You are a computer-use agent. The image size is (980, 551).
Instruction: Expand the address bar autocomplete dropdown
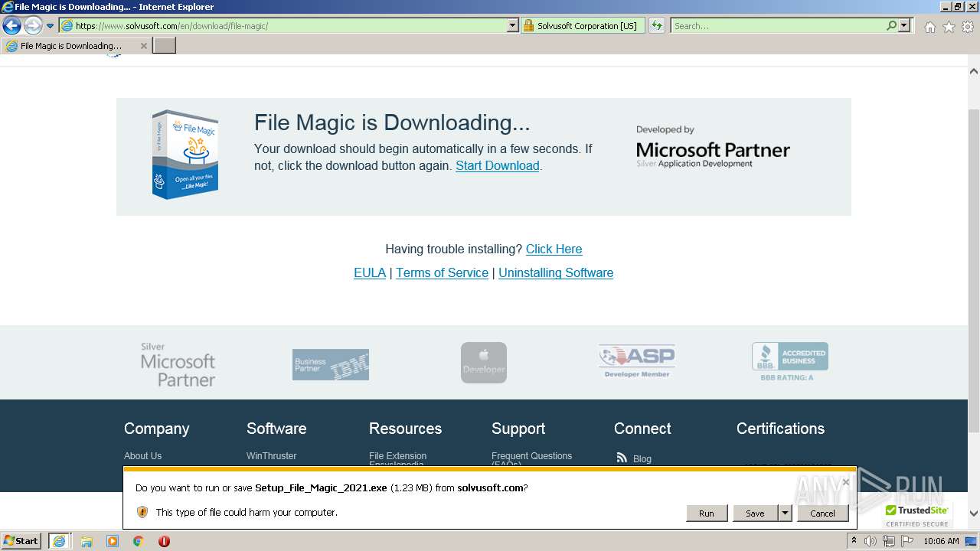pos(513,25)
